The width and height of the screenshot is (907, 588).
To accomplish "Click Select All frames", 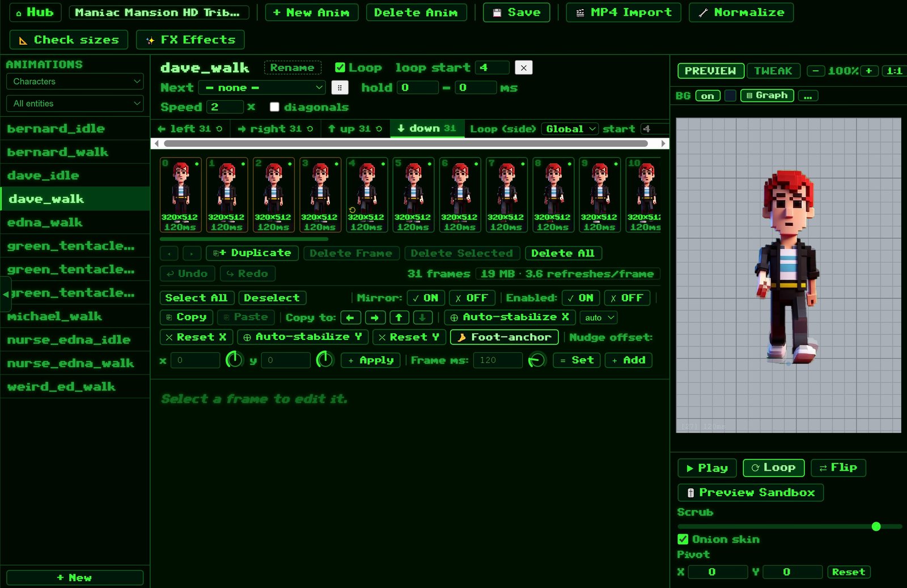I will pyautogui.click(x=196, y=298).
